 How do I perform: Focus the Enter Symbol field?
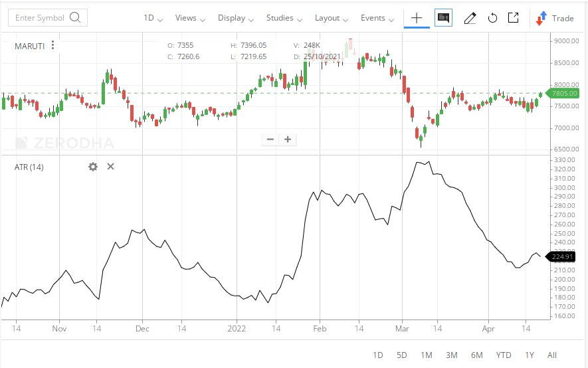(48, 18)
